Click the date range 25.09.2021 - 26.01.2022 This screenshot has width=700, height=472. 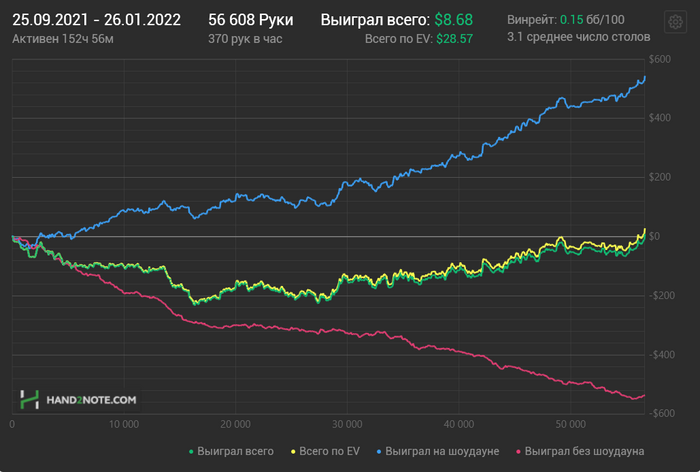[x=96, y=20]
